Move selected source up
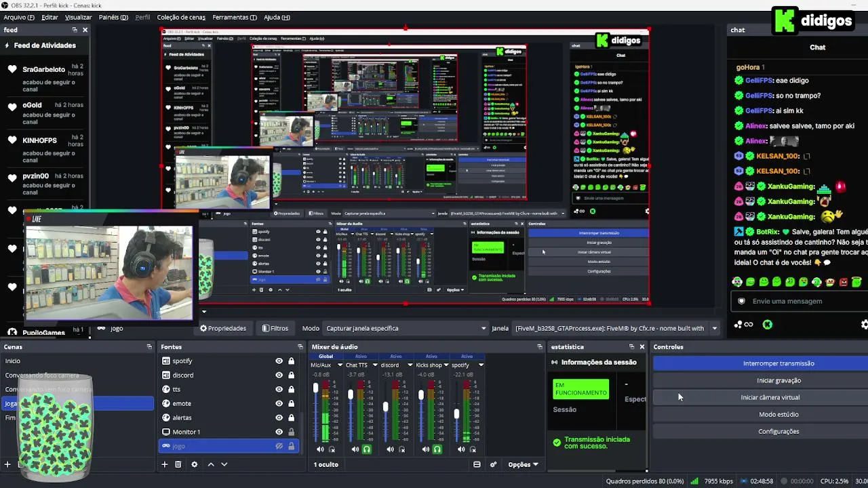Image resolution: width=868 pixels, height=488 pixels. tap(211, 464)
